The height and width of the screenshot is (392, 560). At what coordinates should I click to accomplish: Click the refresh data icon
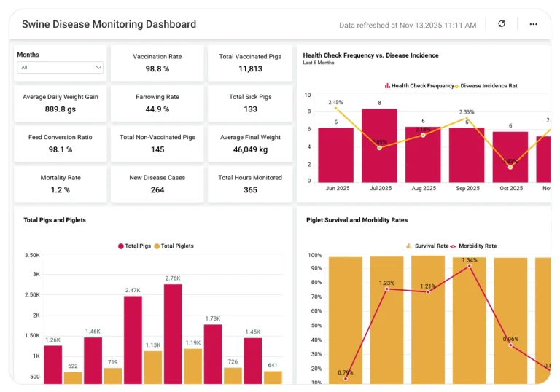[502, 24]
